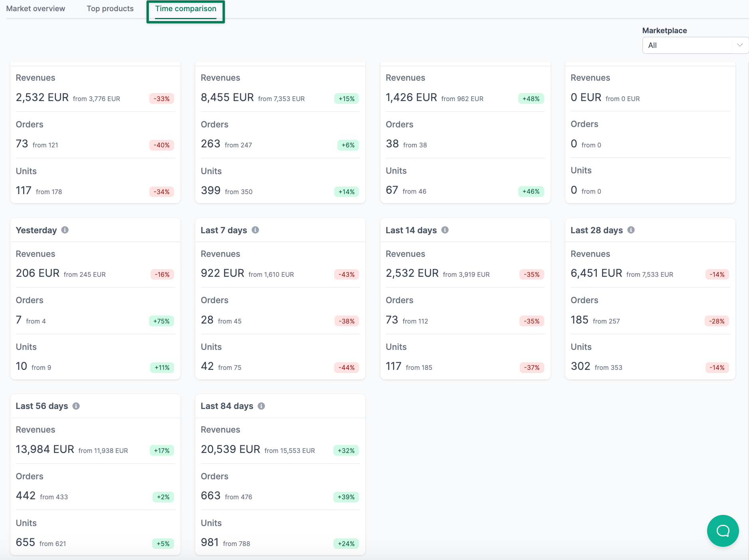Click the Last 7 days card heading
749x560 pixels.
pyautogui.click(x=224, y=230)
